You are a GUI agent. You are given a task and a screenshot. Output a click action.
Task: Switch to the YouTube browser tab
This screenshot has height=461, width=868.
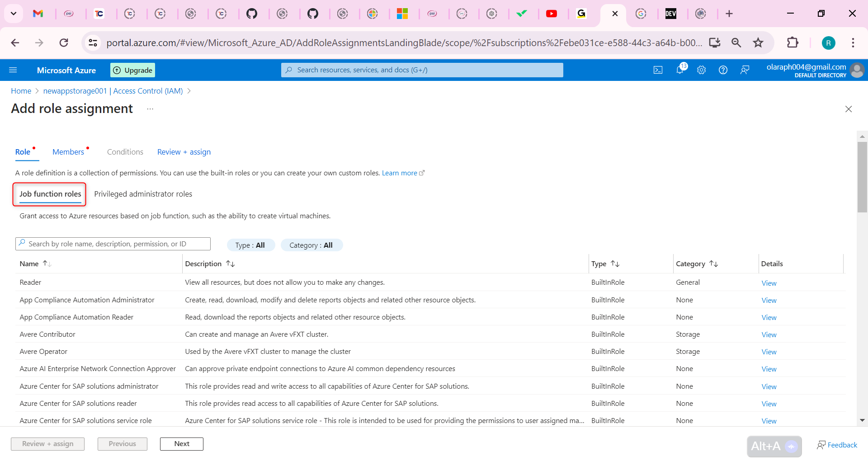pyautogui.click(x=552, y=14)
